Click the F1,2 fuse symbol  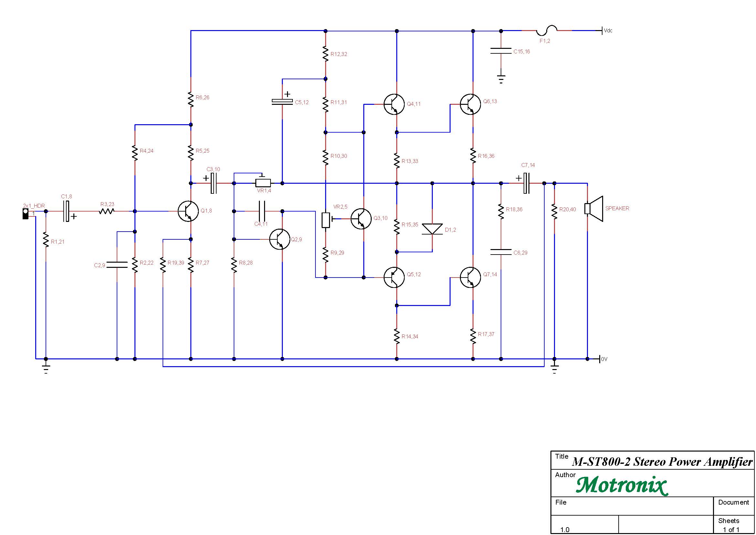click(x=547, y=31)
